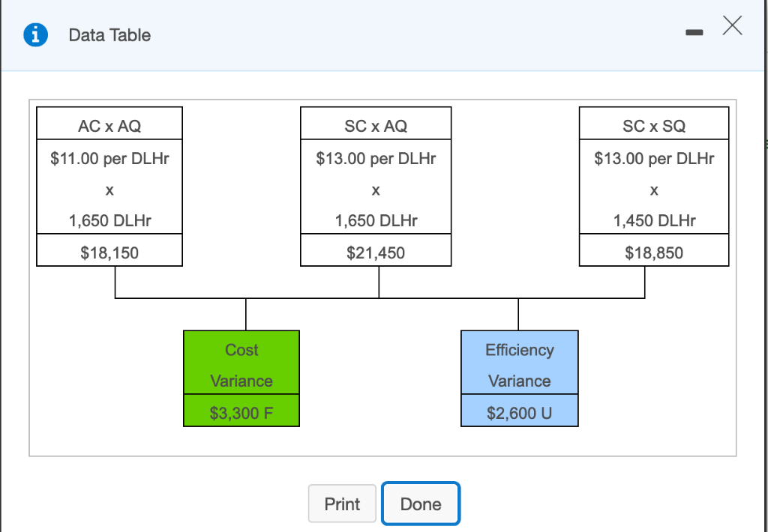Click '1,650 DLHr' under SC x AQ
Viewport: 768px width, 532px height.
(x=376, y=221)
